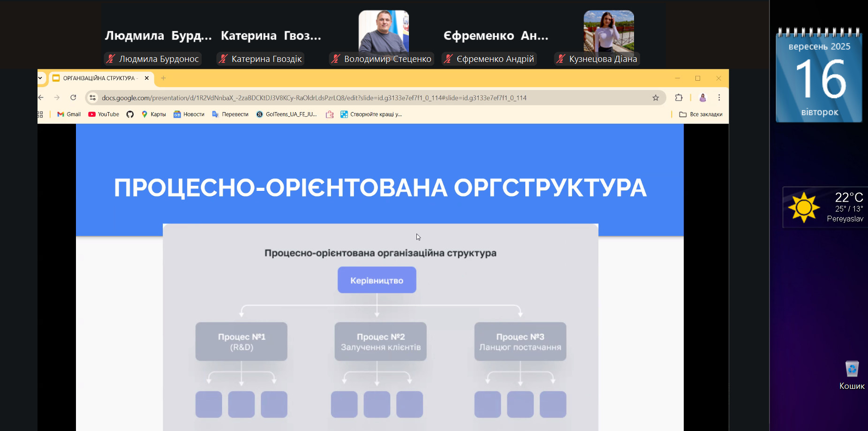The width and height of the screenshot is (868, 431).
Task: Close the ОРГАНІЗАЦІЙНА СТРУКТУРА tab
Action: click(x=147, y=78)
